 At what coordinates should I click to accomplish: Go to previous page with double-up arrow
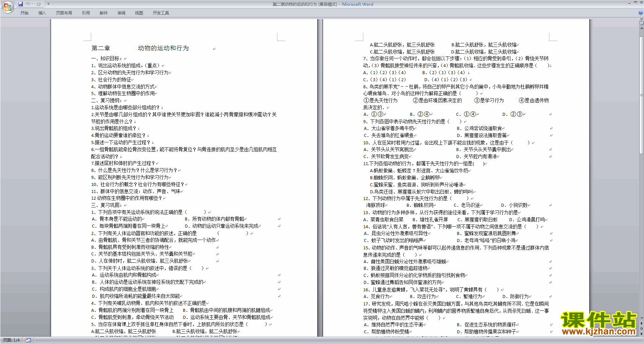pyautogui.click(x=641, y=323)
